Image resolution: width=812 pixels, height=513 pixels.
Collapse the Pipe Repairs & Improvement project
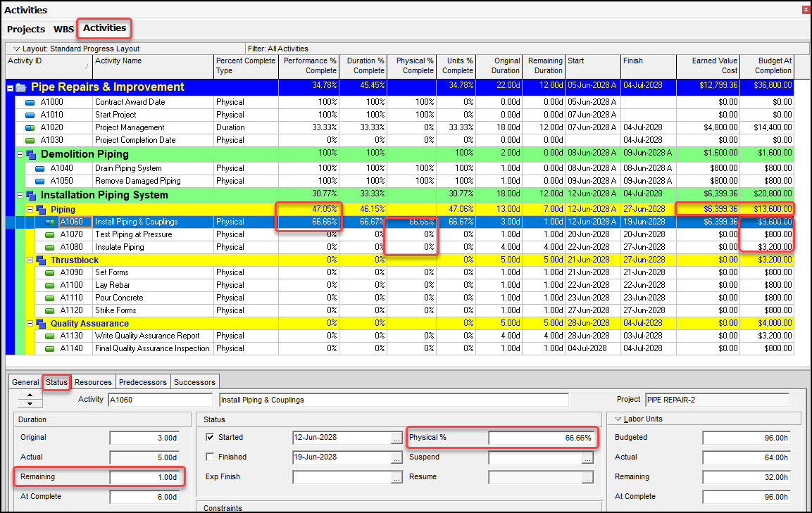[x=10, y=88]
